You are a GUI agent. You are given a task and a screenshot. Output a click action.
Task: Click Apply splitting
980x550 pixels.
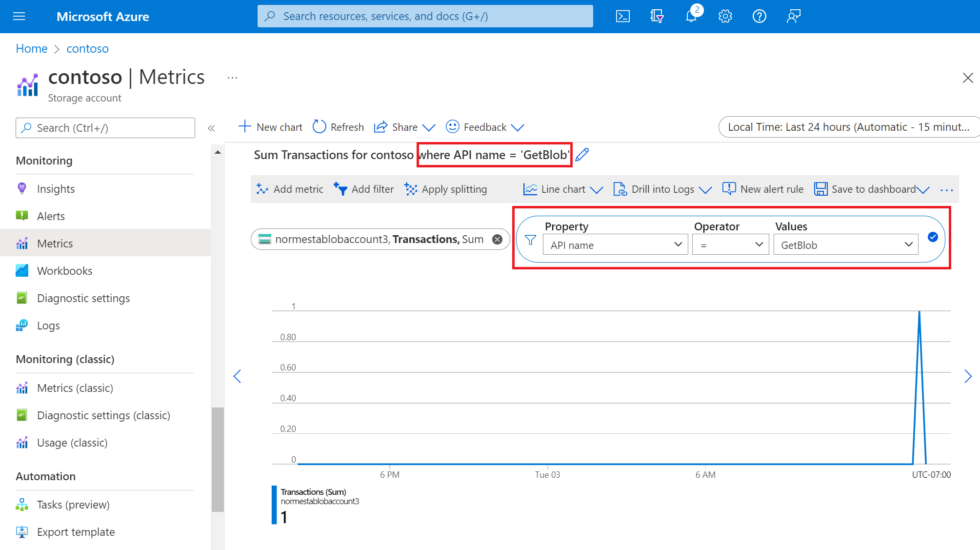pos(445,189)
